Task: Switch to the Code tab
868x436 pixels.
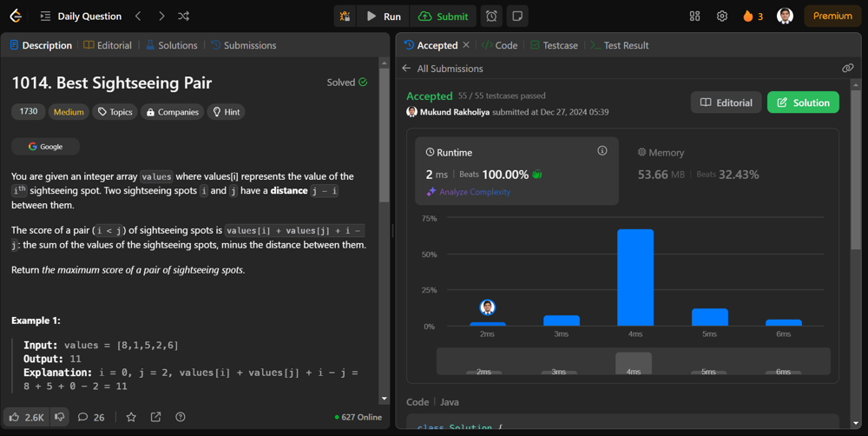Action: pyautogui.click(x=500, y=45)
